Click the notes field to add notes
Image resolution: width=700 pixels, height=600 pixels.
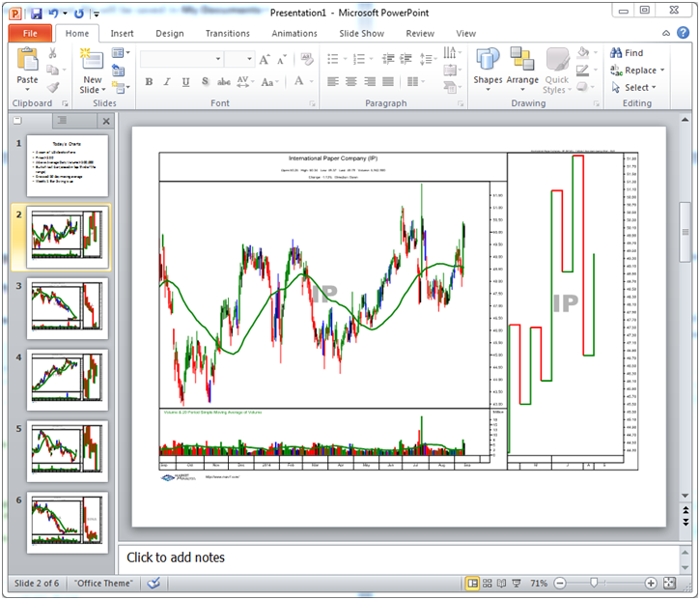tap(398, 558)
